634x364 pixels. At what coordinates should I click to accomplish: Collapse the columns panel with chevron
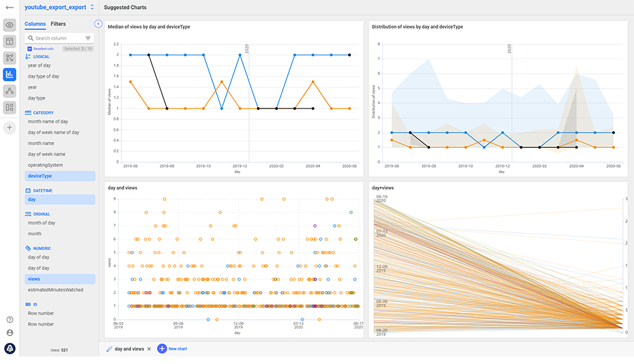[98, 24]
